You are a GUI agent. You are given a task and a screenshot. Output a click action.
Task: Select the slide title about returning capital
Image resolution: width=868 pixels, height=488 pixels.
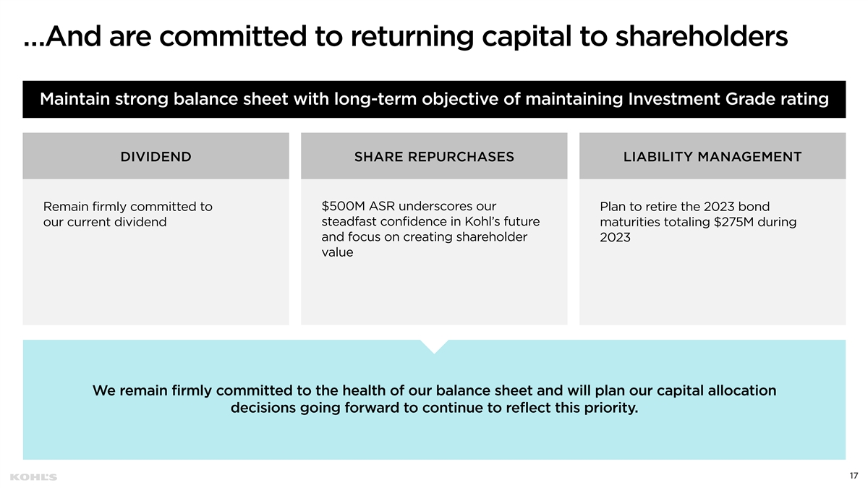coord(405,37)
